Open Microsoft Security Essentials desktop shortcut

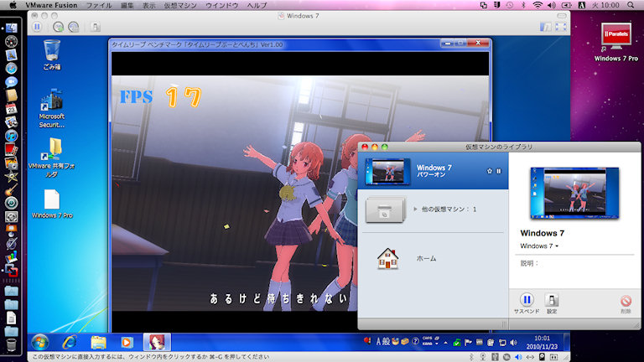click(x=52, y=108)
